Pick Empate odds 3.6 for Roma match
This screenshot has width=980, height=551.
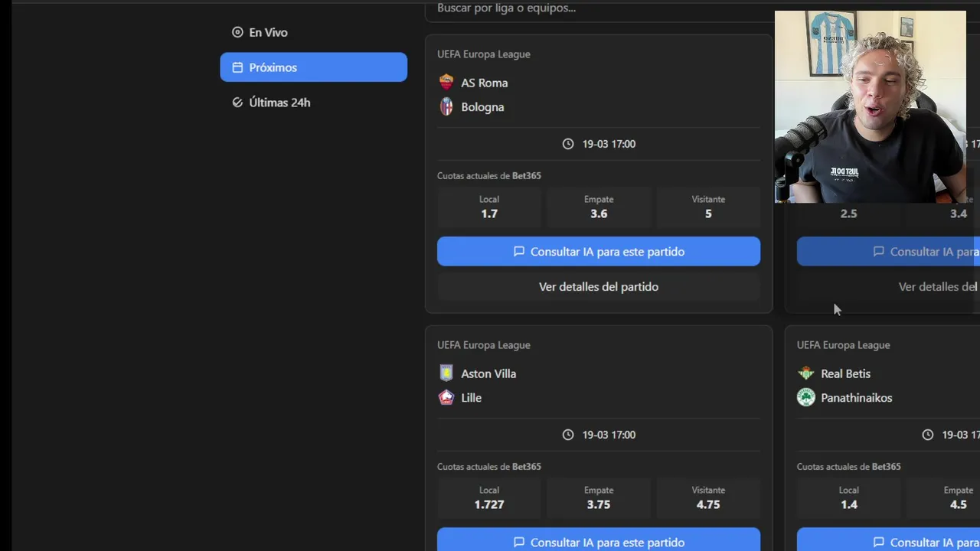coord(599,207)
